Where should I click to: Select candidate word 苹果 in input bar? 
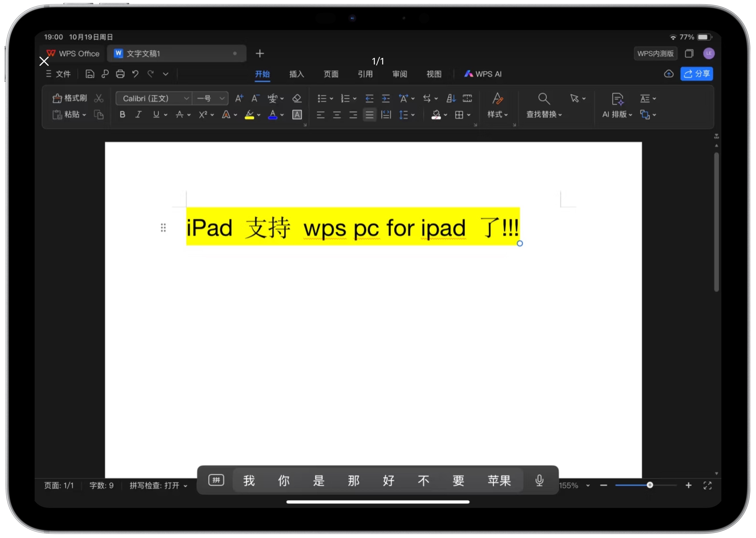(499, 480)
